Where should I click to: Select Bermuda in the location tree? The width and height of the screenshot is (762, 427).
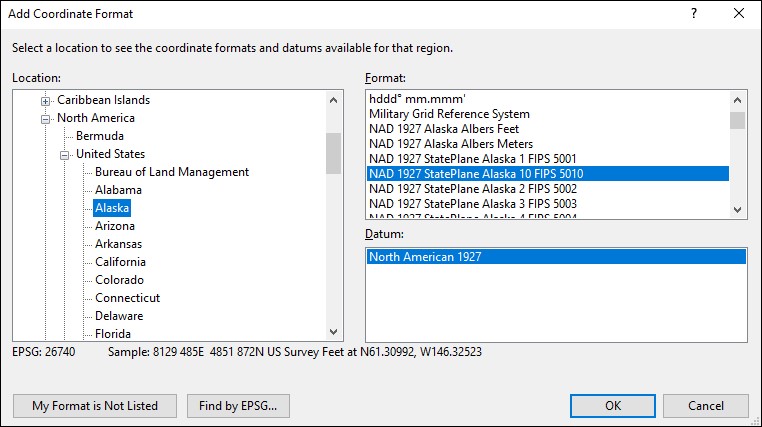(100, 136)
